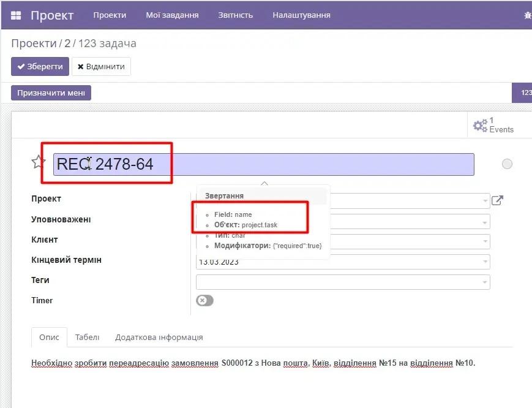The width and height of the screenshot is (532, 408).
Task: Click the save checkmark icon on Зберегти
Action: 20,66
